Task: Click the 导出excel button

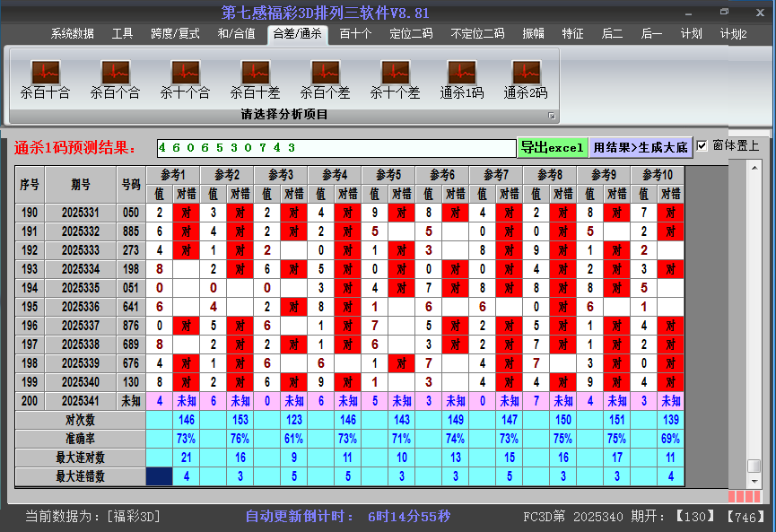Action: point(552,147)
